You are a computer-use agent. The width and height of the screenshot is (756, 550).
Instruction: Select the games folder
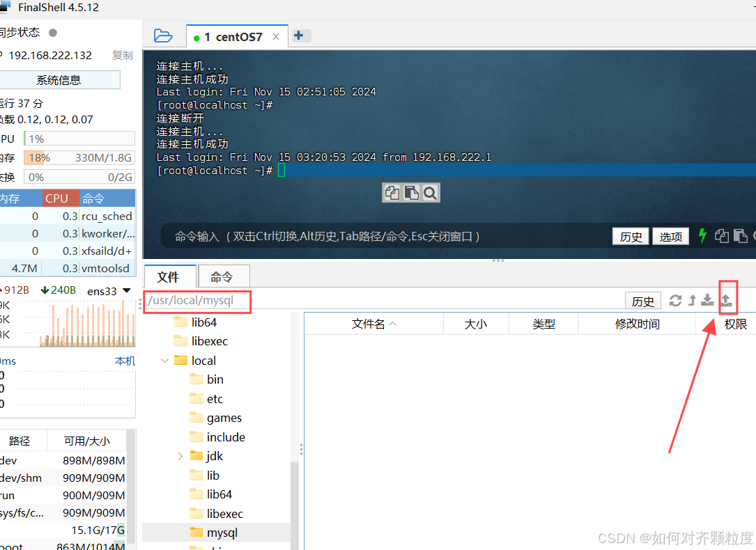point(216,418)
